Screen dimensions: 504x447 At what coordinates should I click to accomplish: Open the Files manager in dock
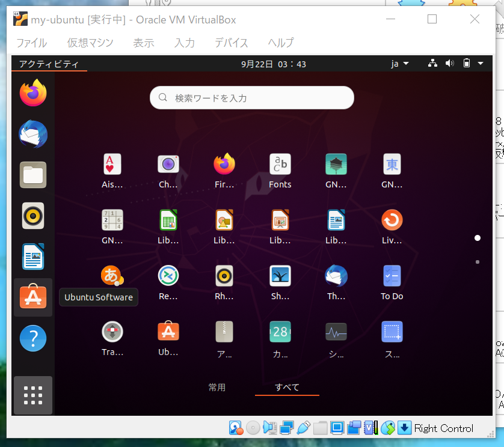click(x=33, y=175)
